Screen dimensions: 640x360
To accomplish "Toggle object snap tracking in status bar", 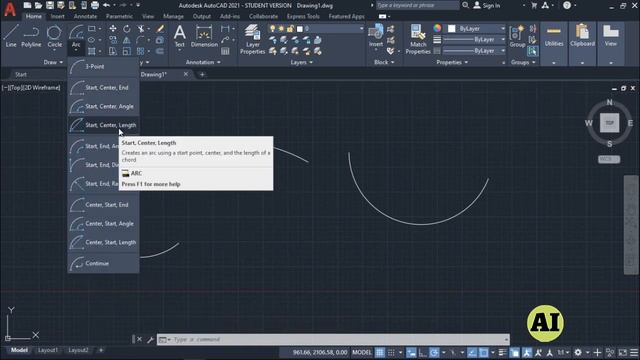I will (x=472, y=352).
